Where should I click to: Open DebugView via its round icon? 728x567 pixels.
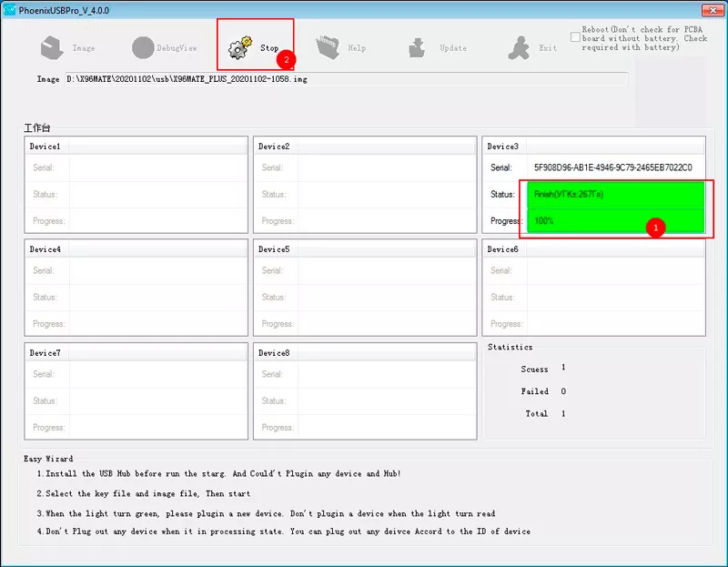click(x=143, y=48)
